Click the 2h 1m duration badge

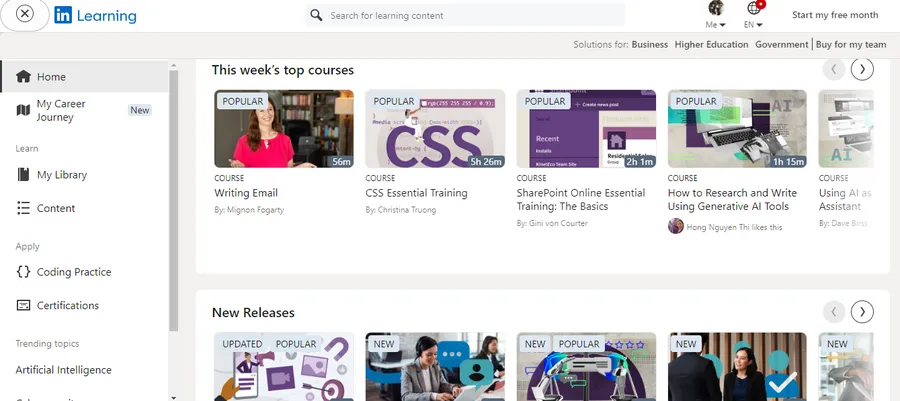point(639,162)
